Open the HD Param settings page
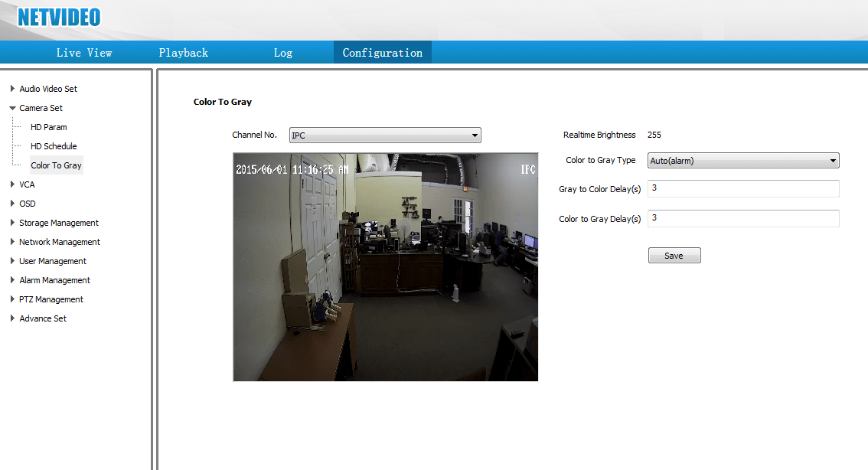 point(49,127)
